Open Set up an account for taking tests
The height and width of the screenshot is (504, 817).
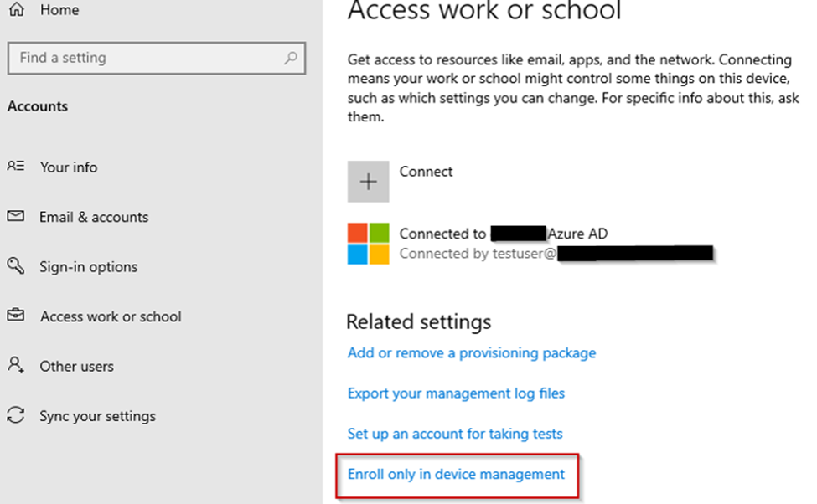click(455, 434)
